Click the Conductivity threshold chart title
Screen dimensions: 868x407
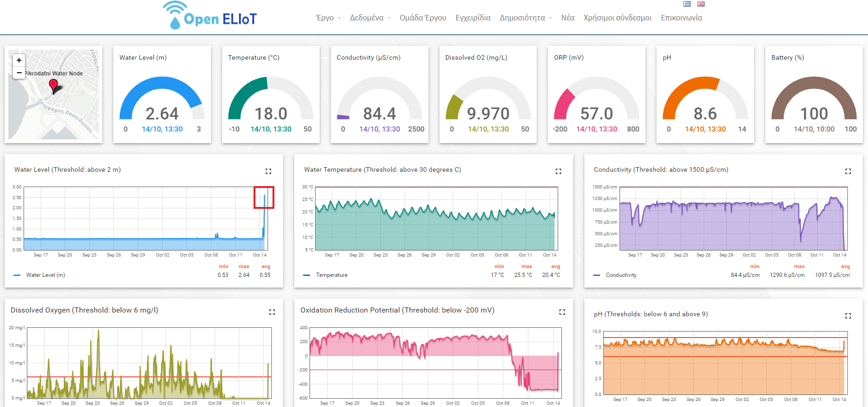coord(661,169)
